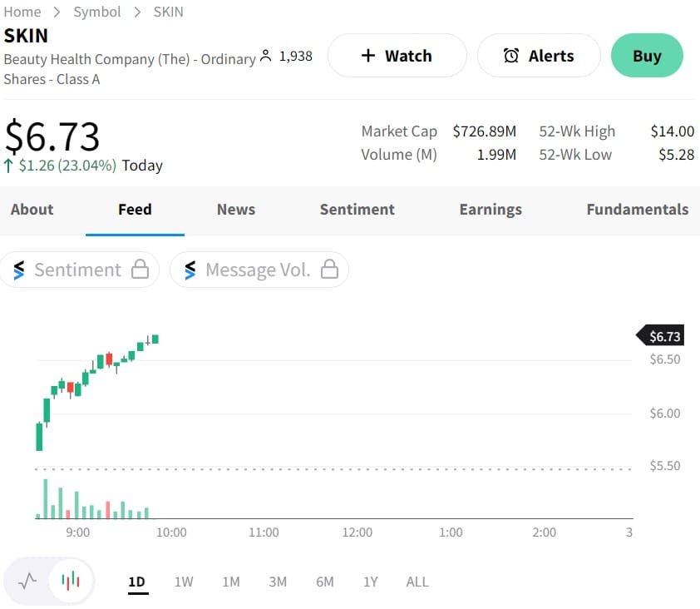This screenshot has height=609, width=700.
Task: Click the lock icon on Message Vol.
Action: click(x=330, y=270)
